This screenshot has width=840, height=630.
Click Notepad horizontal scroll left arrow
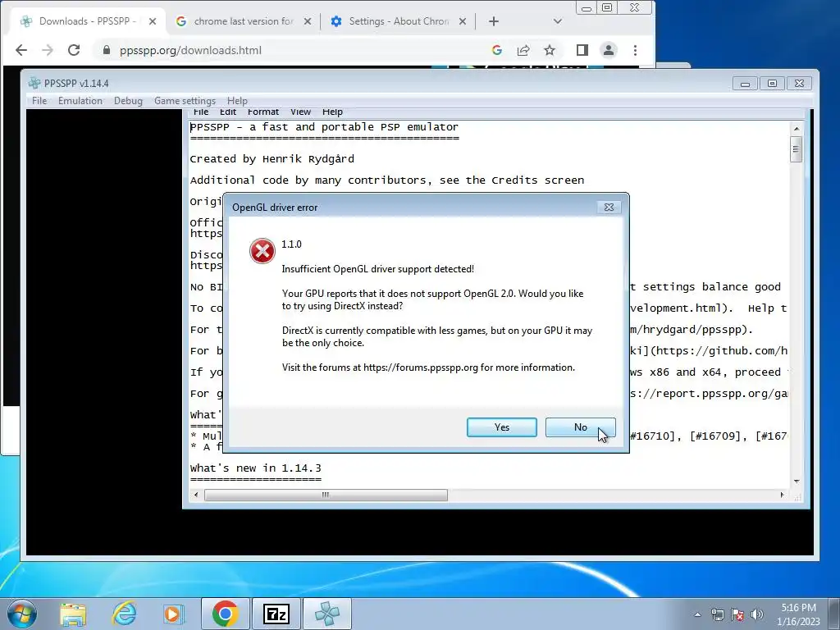[x=196, y=495]
